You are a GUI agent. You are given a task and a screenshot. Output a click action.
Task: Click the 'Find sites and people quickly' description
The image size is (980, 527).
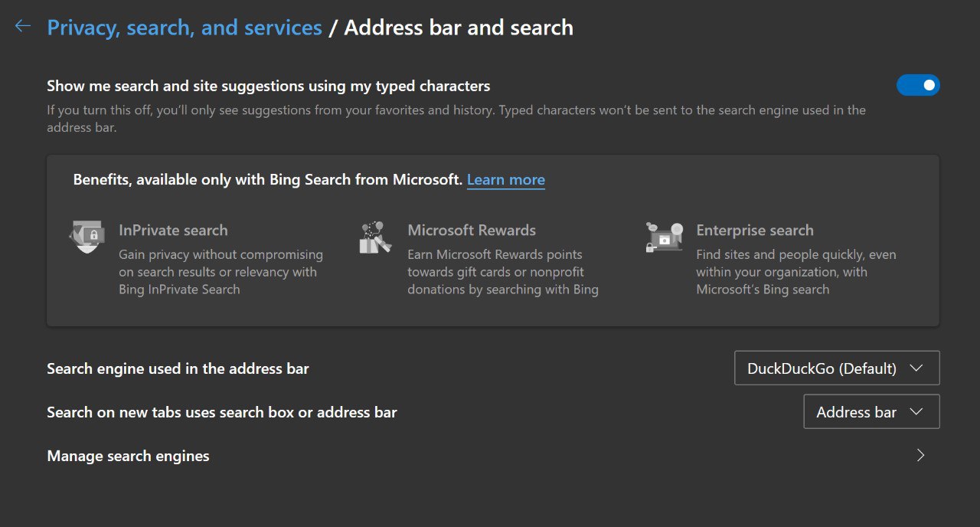(x=796, y=272)
